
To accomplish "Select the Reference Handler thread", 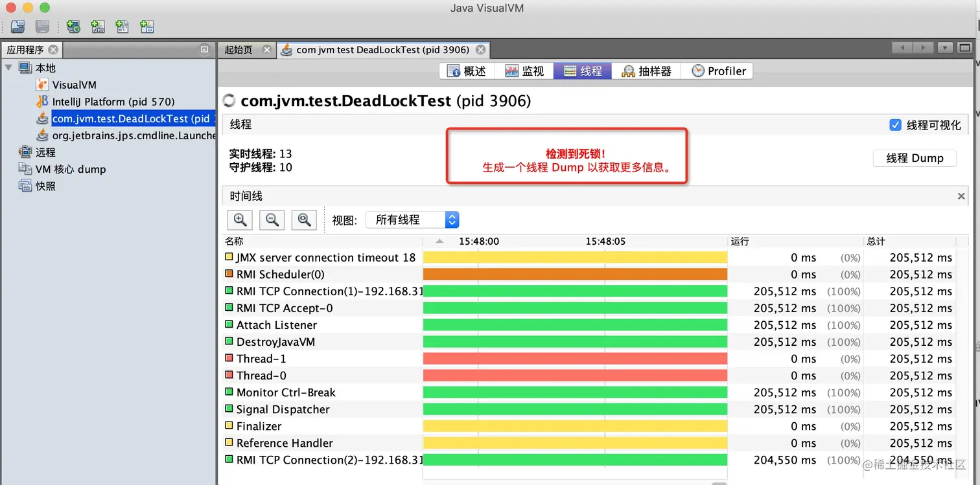I will point(285,443).
